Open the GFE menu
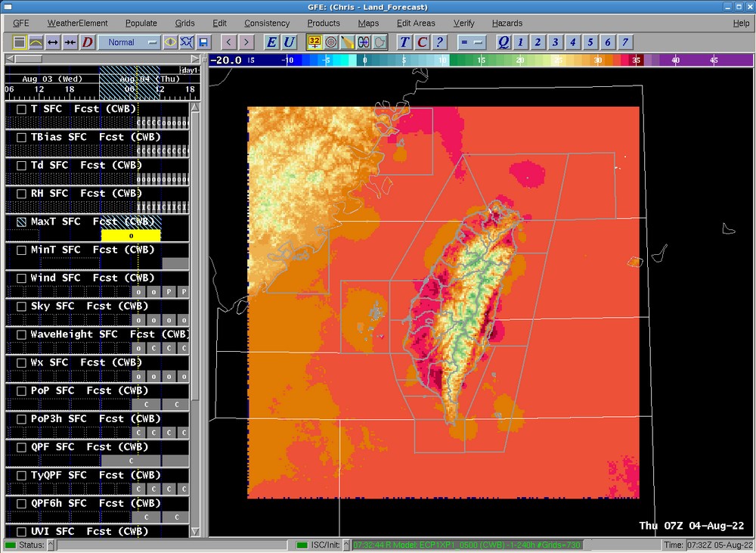This screenshot has height=553, width=756. point(20,23)
